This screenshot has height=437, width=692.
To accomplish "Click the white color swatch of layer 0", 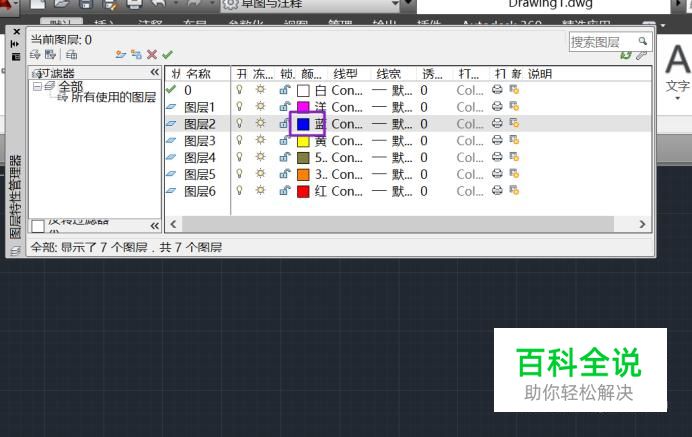I will coord(303,90).
